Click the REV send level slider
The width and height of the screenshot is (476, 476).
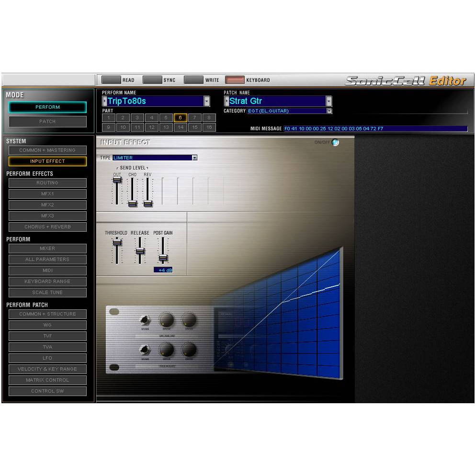[x=147, y=204]
